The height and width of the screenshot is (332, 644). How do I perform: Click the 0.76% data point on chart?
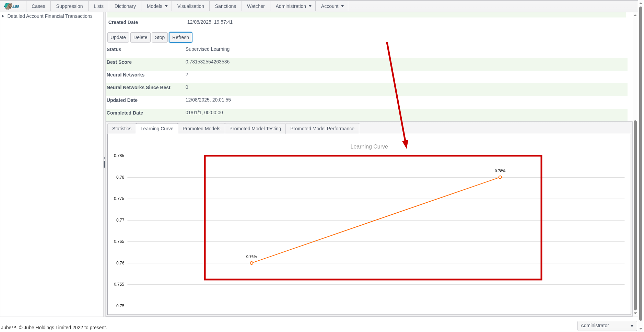(251, 263)
